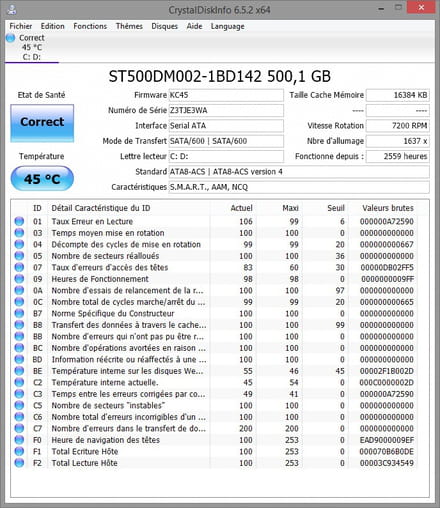440x508 pixels.
Task: Click the Valeurs brutes column header
Action: [383, 208]
